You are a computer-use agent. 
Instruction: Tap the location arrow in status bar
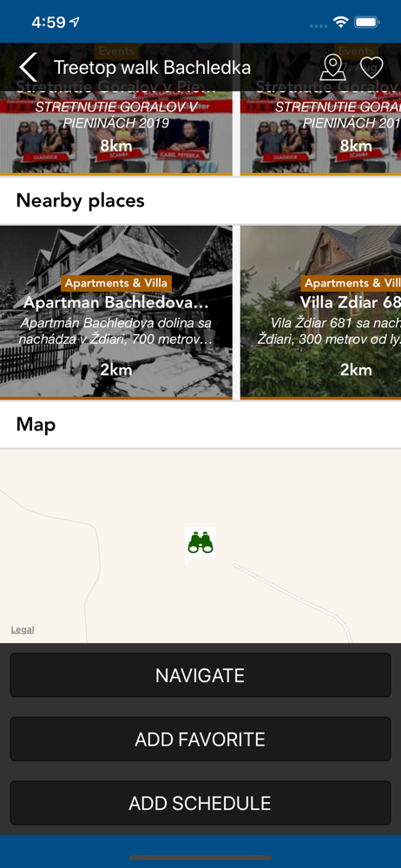point(75,23)
